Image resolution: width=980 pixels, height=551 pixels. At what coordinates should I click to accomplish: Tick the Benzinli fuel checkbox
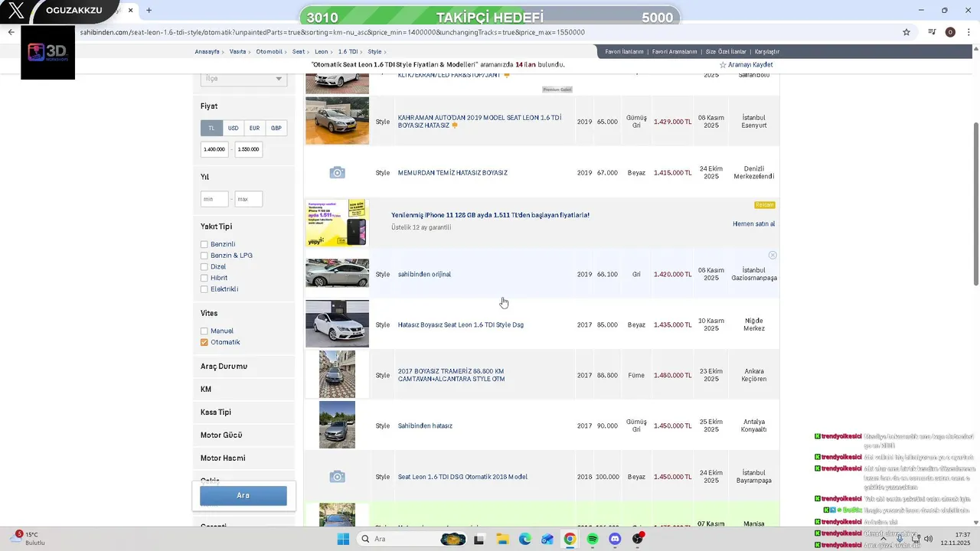tap(204, 244)
